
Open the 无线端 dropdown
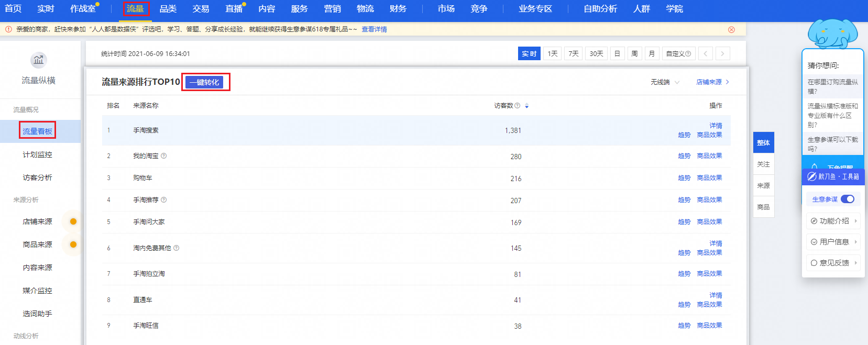point(665,82)
